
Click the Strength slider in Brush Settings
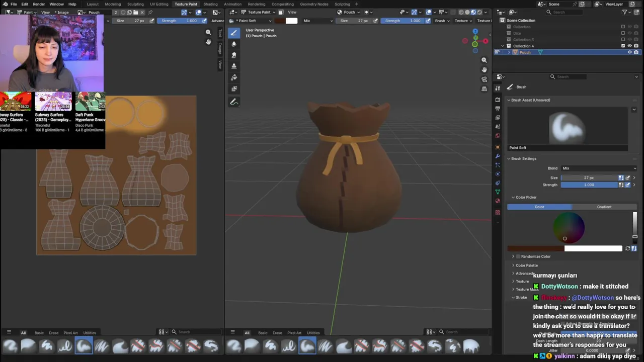tap(589, 185)
